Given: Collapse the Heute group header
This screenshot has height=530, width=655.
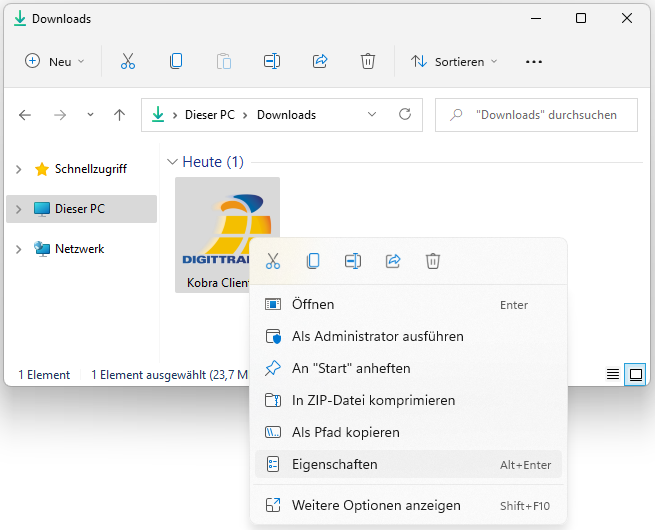Looking at the screenshot, I should [172, 162].
